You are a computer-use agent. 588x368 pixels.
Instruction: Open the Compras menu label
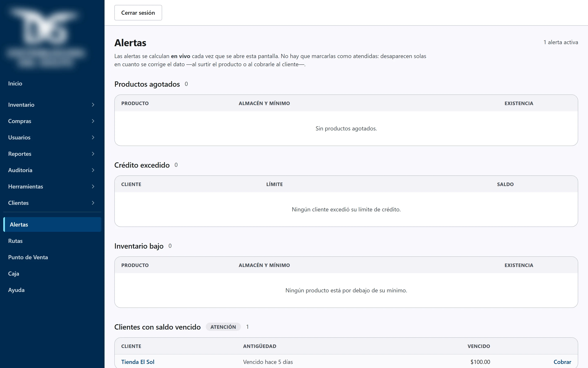point(20,121)
